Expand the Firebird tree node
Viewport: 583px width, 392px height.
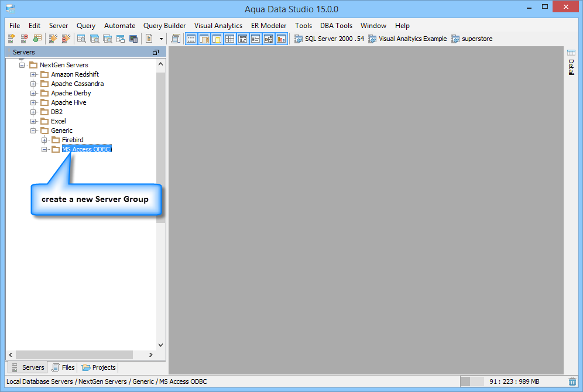[x=44, y=140]
